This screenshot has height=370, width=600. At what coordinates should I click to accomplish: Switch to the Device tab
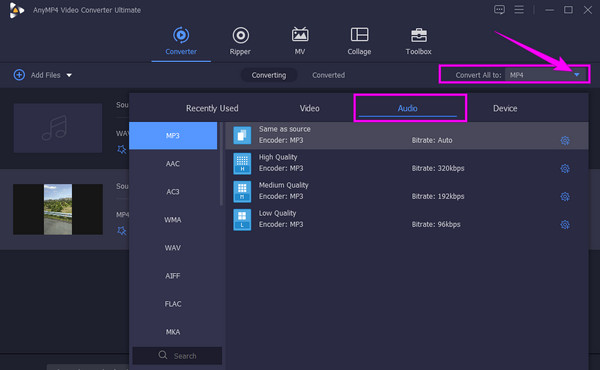(x=505, y=108)
